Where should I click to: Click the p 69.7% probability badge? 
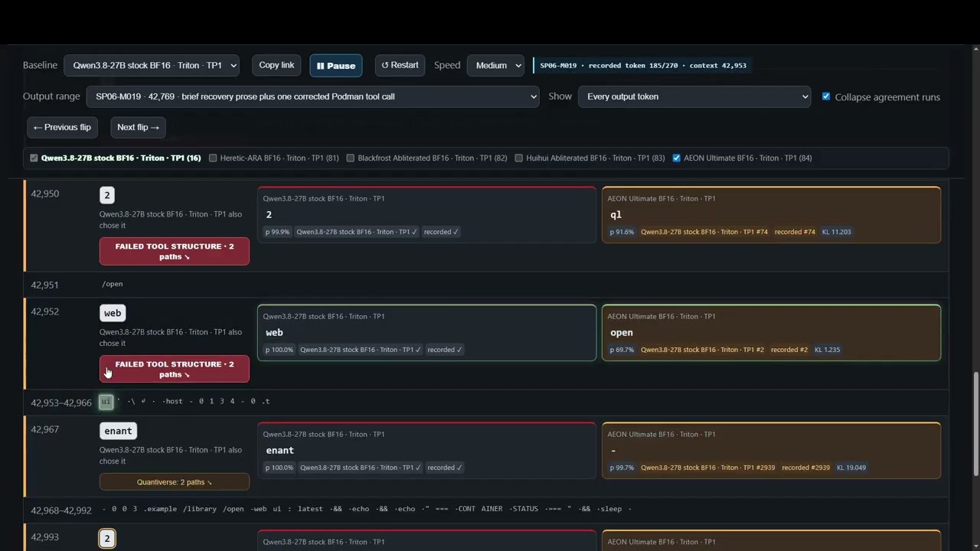[x=622, y=350]
